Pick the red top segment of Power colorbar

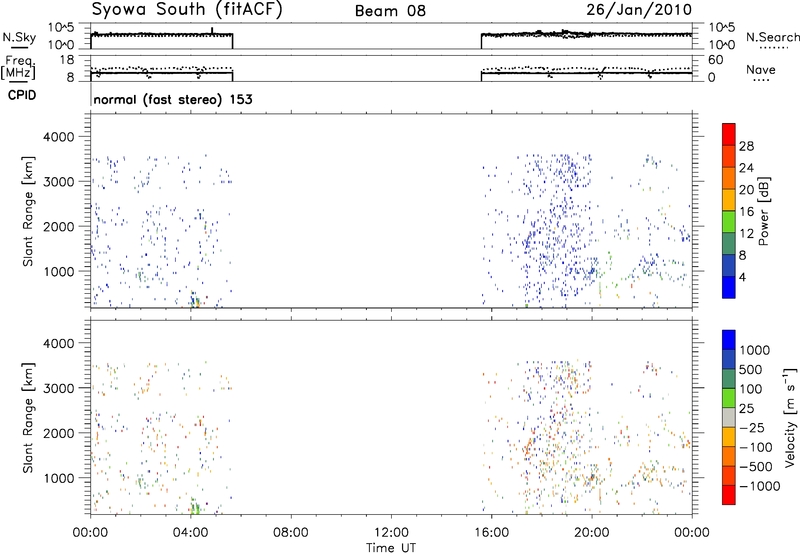pyautogui.click(x=729, y=134)
